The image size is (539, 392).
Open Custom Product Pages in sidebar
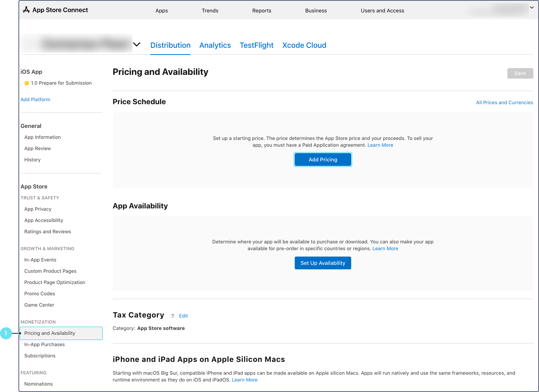click(x=50, y=271)
